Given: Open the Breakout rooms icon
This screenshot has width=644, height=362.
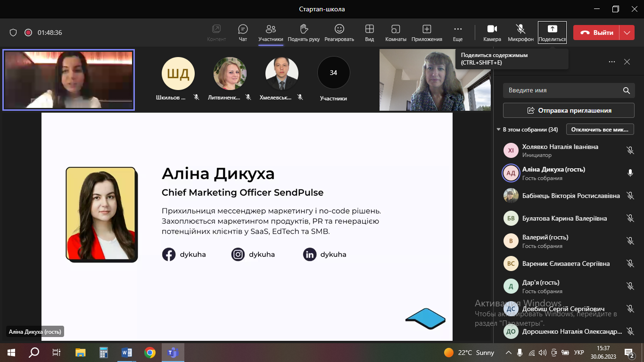Looking at the screenshot, I should (396, 33).
